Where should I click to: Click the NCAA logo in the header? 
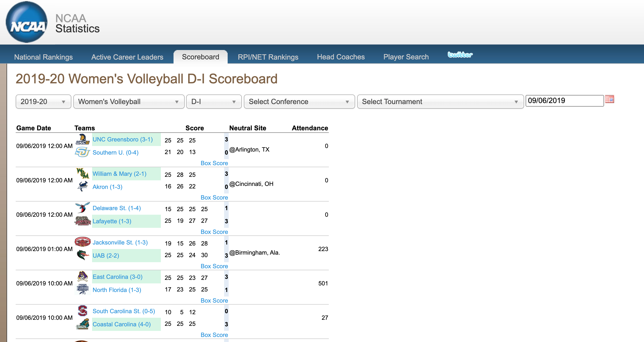[27, 22]
